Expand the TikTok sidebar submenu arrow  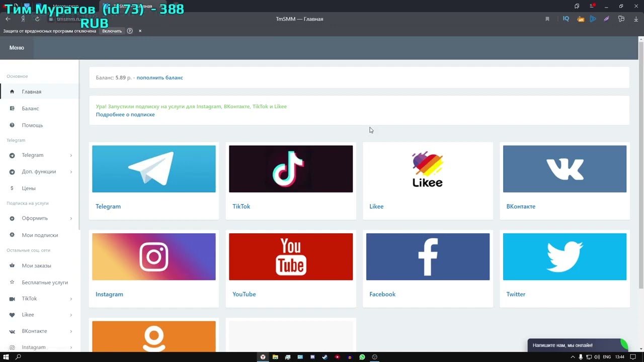(x=71, y=299)
